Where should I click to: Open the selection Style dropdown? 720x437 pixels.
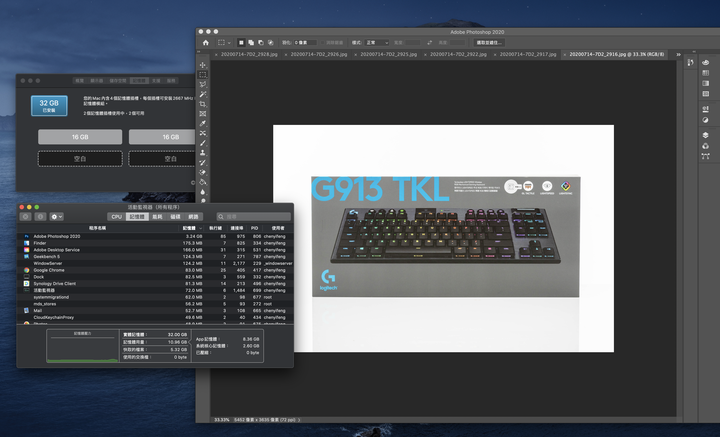click(377, 43)
